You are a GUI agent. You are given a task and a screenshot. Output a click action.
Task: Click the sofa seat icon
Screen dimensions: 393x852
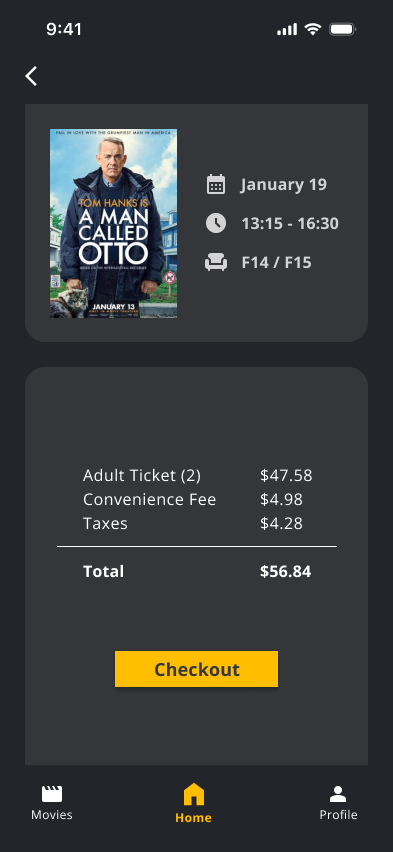point(216,262)
